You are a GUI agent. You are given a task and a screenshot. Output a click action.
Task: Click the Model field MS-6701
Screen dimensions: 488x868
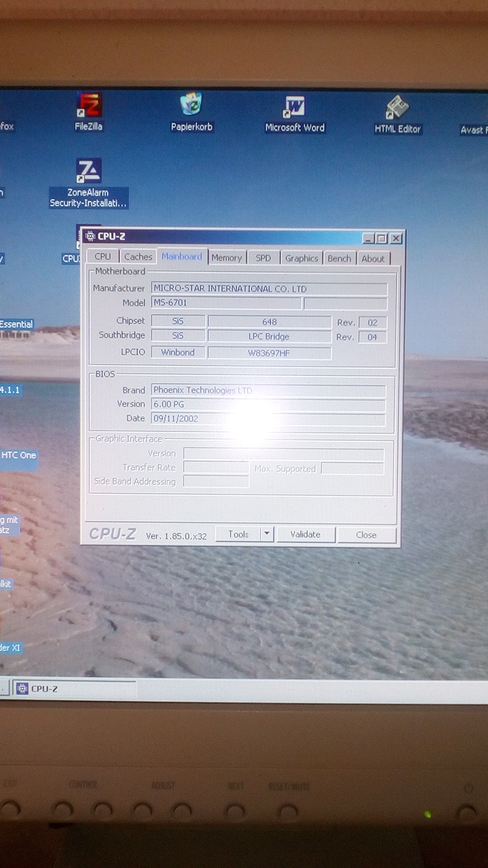pos(226,302)
